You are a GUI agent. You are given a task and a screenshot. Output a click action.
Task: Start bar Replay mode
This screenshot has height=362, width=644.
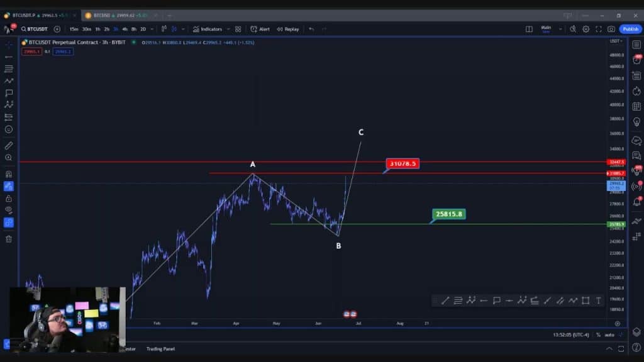[288, 29]
